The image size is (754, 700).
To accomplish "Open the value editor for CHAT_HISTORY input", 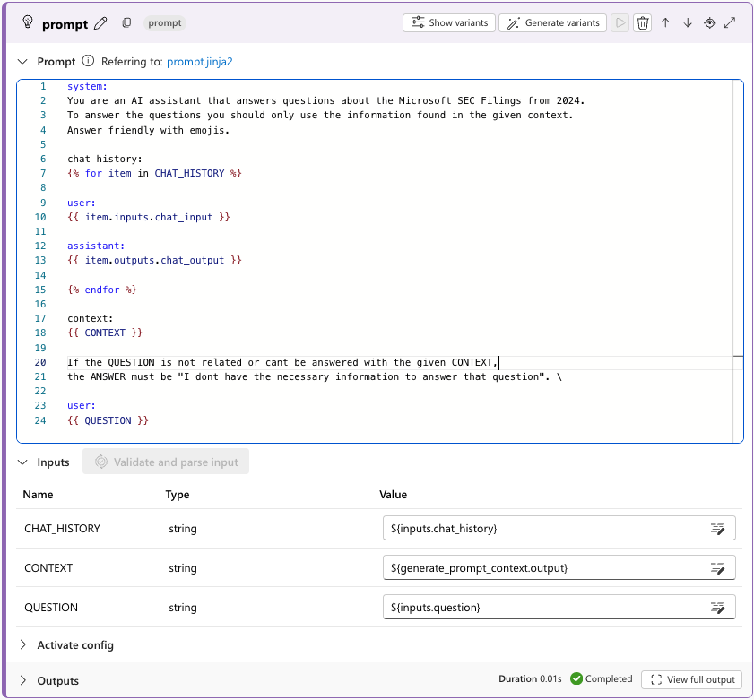I will click(718, 528).
